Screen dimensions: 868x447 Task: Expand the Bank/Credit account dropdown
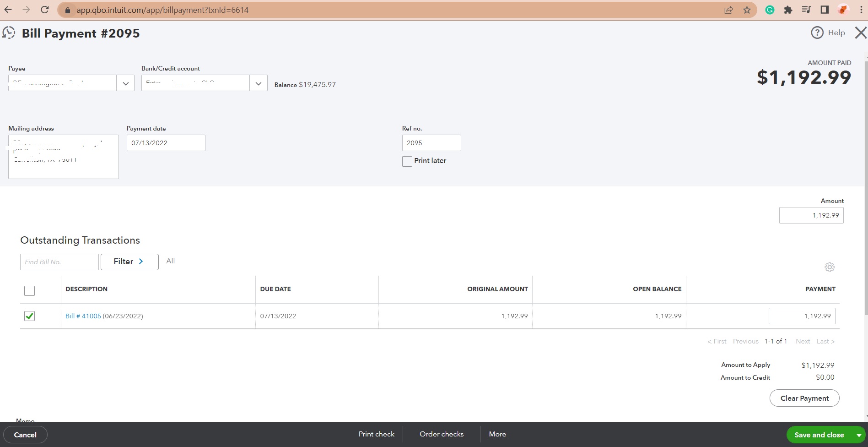pos(259,83)
